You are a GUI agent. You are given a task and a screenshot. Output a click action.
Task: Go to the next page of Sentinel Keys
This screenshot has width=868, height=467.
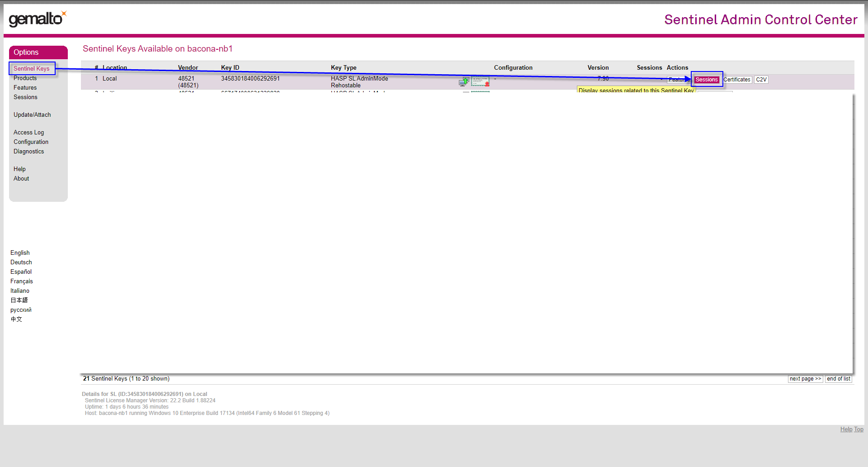click(x=806, y=379)
